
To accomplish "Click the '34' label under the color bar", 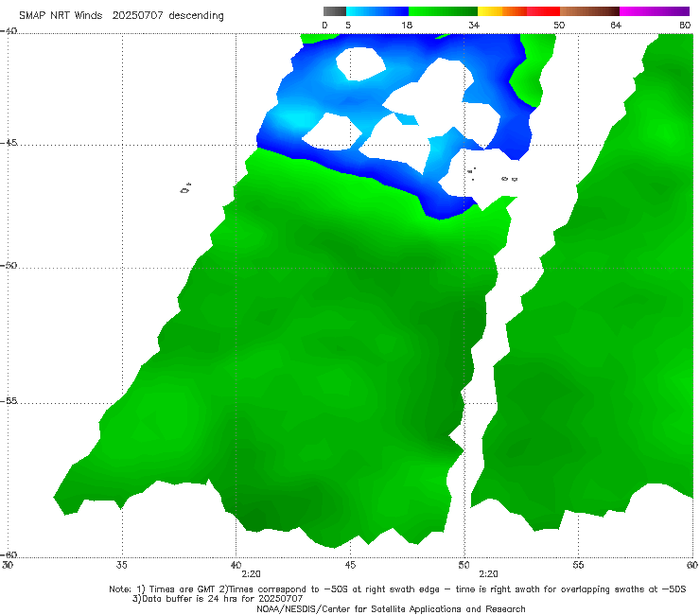I will click(x=474, y=25).
